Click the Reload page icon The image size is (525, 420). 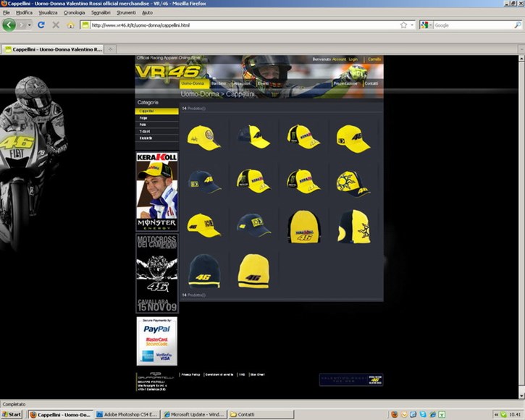click(x=41, y=25)
